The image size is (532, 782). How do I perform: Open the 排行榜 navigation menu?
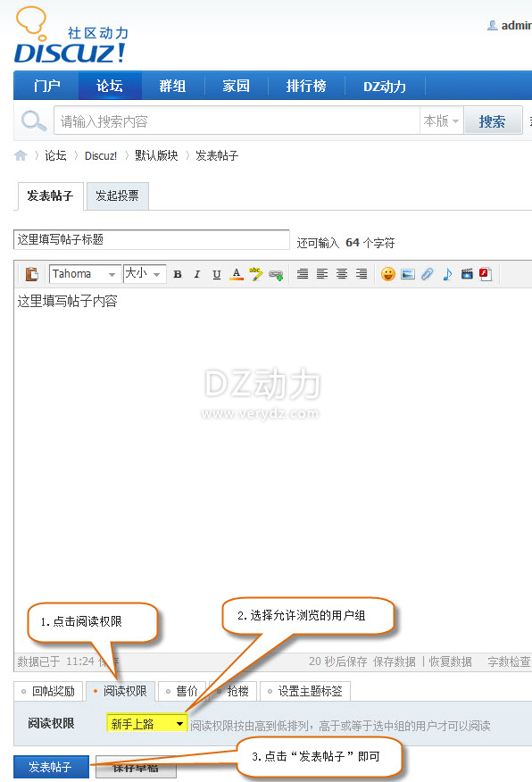[306, 86]
